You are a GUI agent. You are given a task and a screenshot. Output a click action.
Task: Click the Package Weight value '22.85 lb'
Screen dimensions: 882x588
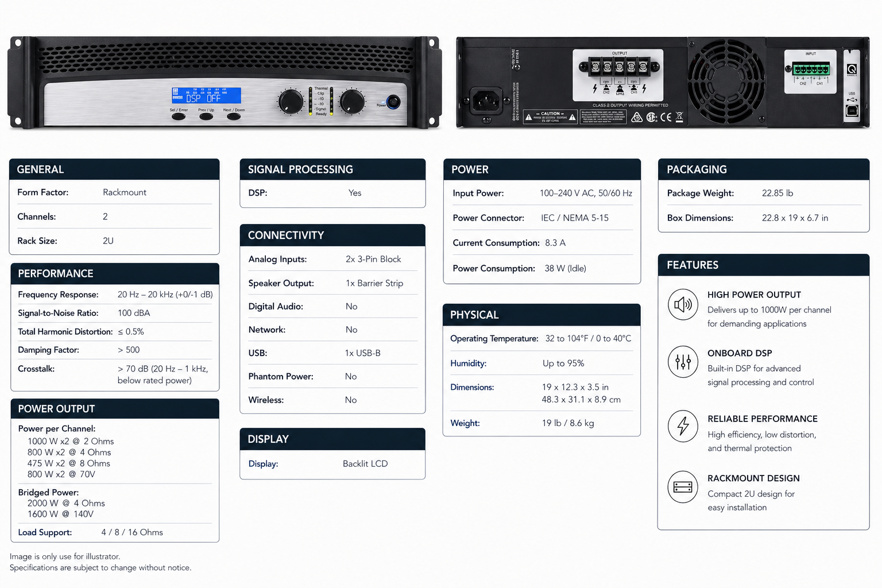point(777,193)
